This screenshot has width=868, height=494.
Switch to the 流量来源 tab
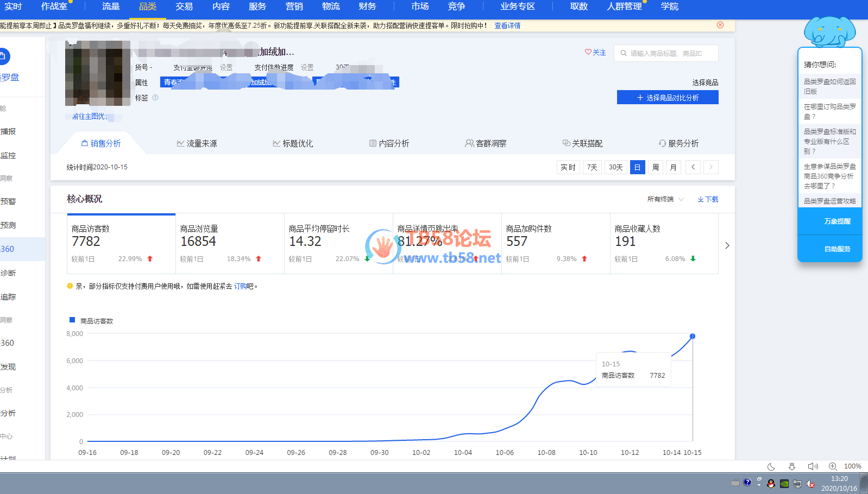tap(197, 143)
